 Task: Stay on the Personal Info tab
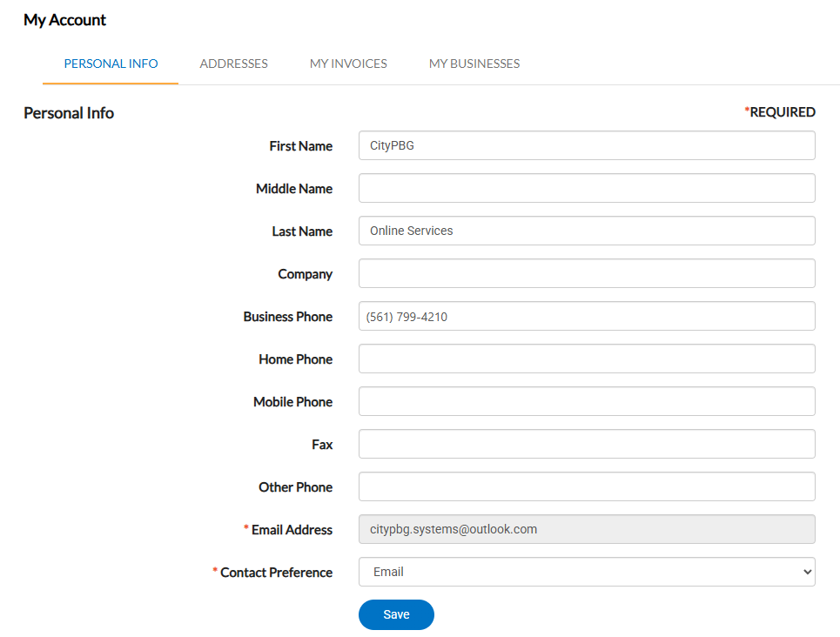coord(111,63)
